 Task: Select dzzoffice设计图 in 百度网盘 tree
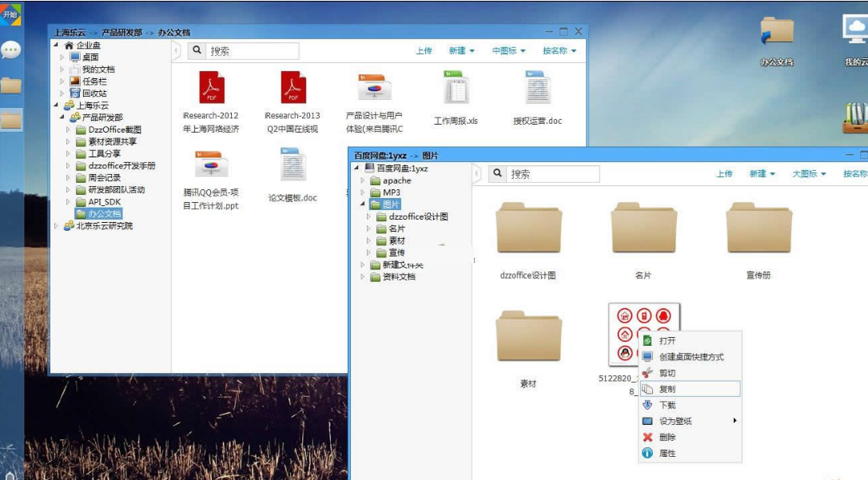click(412, 216)
